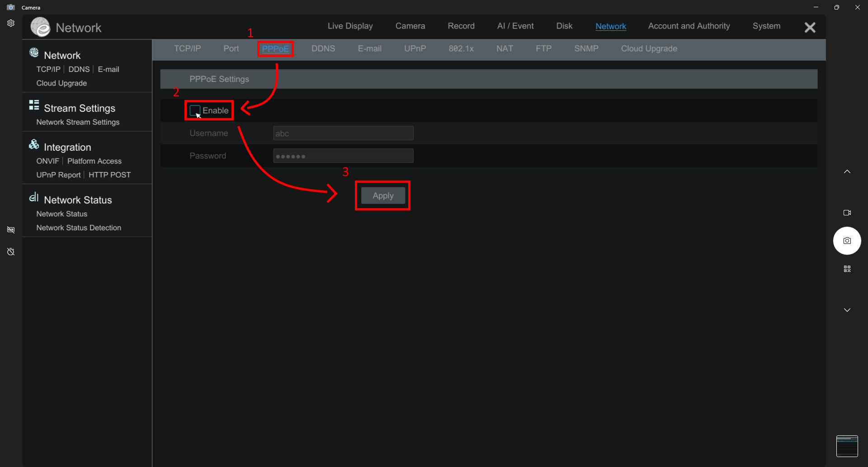Click the PPPoE Username input field
This screenshot has height=467, width=868.
343,133
